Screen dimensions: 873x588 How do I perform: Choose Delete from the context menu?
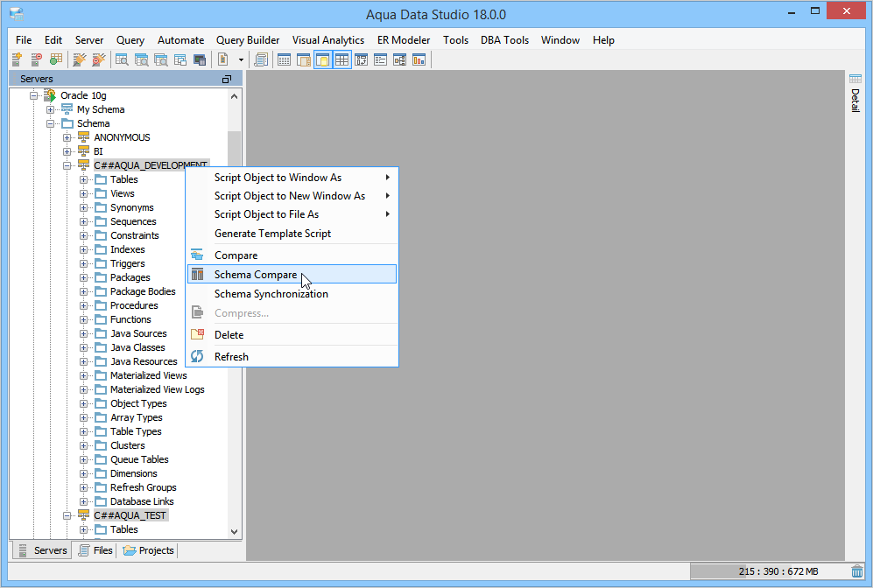pyautogui.click(x=292, y=335)
